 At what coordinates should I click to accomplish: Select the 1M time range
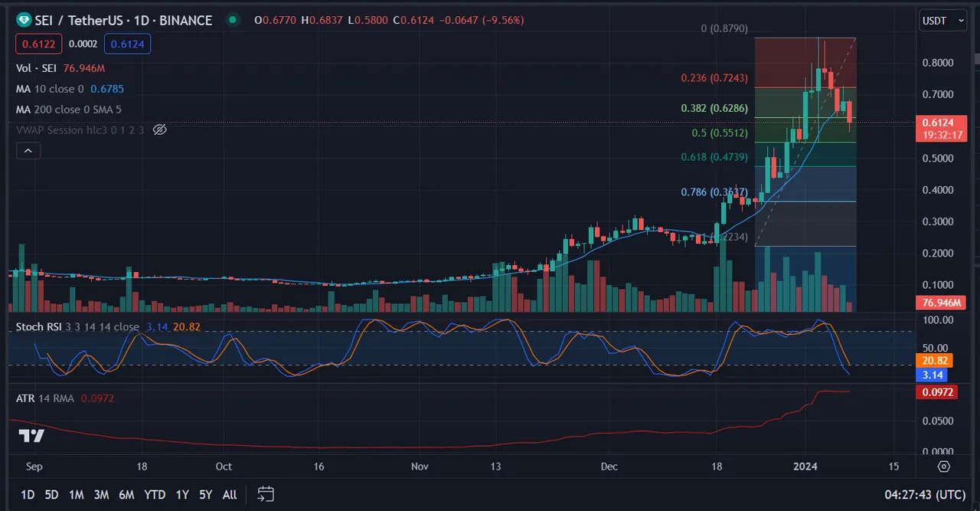[76, 495]
